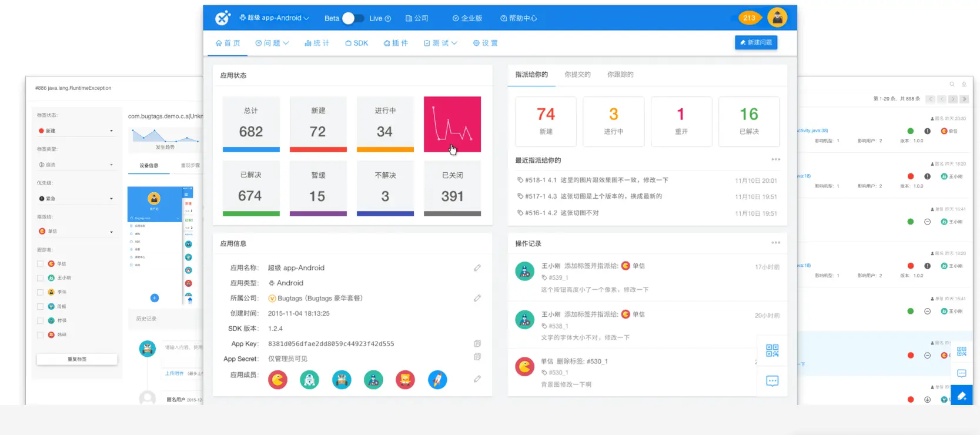Open the 设置 tab
Screen dimensions: 980x435
tap(486, 43)
